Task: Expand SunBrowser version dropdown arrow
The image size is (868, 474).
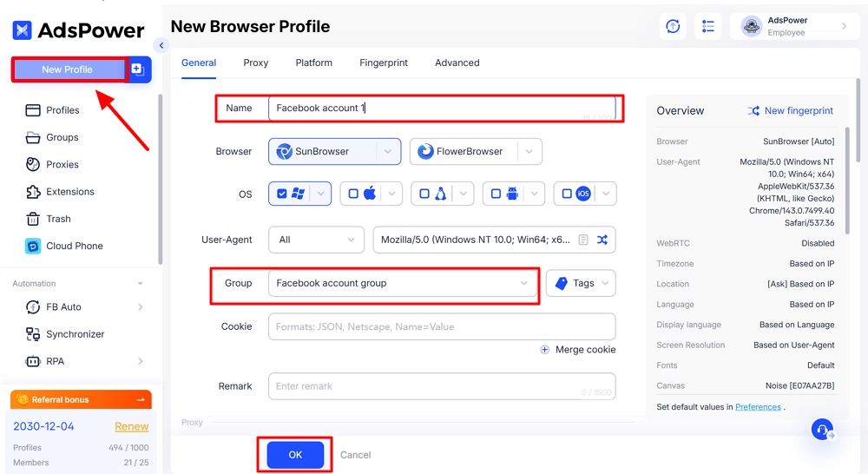Action: pyautogui.click(x=388, y=151)
